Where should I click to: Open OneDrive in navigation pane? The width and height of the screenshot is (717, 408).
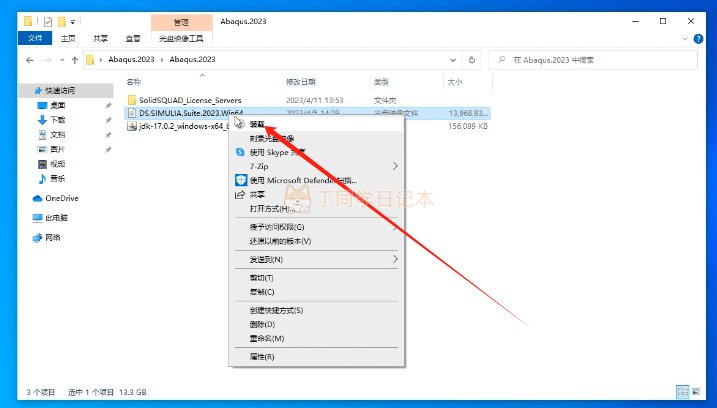tap(62, 198)
